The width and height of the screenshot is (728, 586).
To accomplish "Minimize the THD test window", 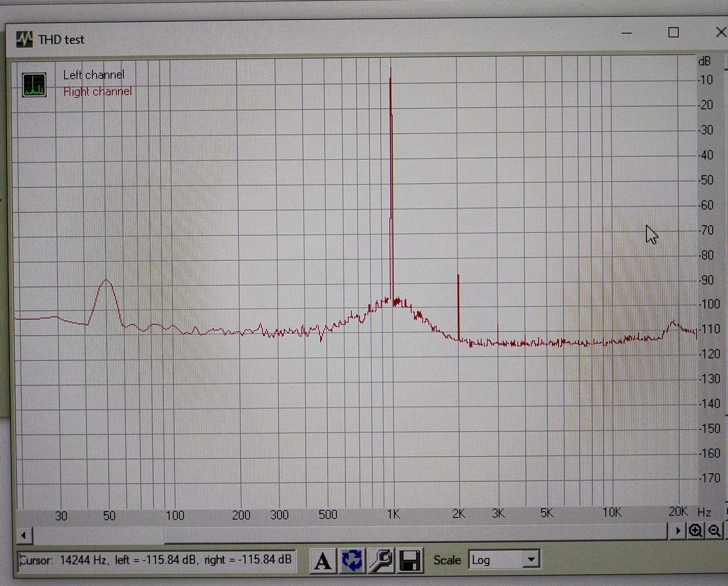I will [x=626, y=33].
